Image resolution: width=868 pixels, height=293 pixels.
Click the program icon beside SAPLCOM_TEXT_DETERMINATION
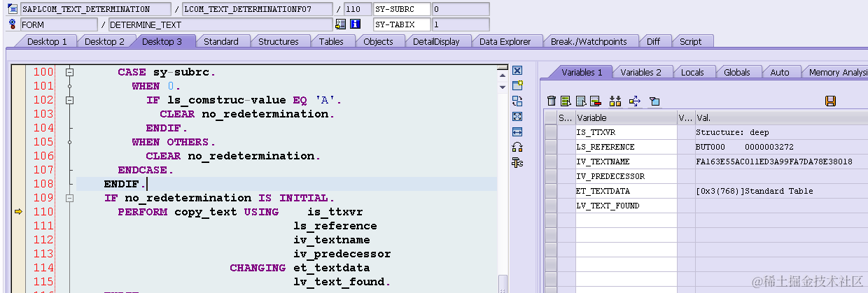click(12, 10)
